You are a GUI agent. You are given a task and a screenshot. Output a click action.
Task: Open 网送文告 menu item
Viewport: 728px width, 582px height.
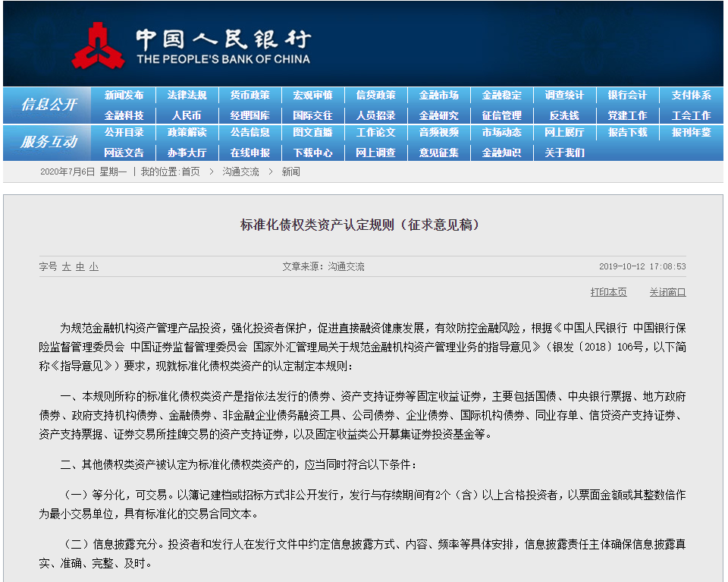pos(124,153)
